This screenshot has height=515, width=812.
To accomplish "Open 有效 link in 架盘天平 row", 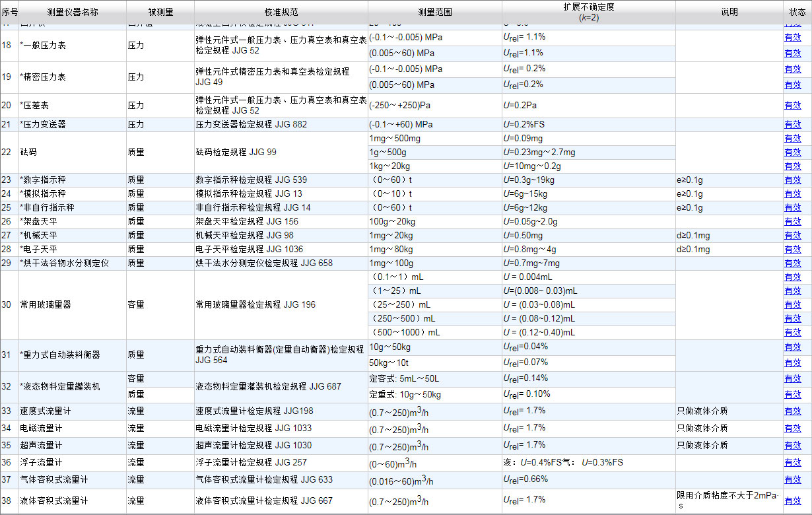I will point(793,222).
